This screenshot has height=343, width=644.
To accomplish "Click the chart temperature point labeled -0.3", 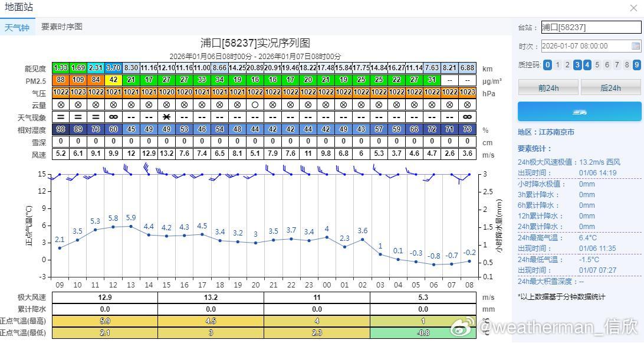I will coord(416,262).
